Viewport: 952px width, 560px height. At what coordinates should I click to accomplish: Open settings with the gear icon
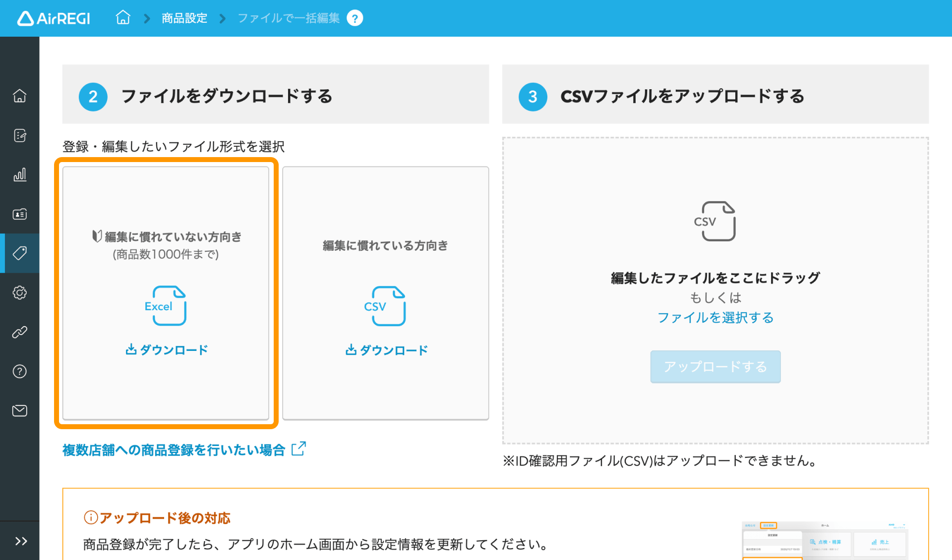[x=20, y=292]
